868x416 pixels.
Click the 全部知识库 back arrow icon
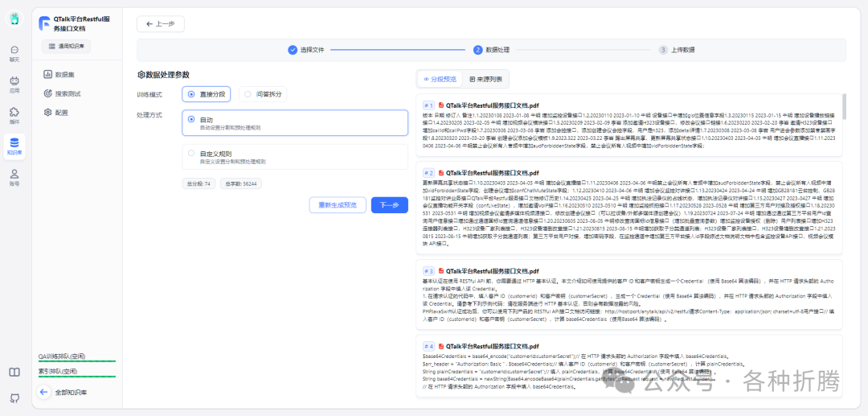pyautogui.click(x=44, y=392)
